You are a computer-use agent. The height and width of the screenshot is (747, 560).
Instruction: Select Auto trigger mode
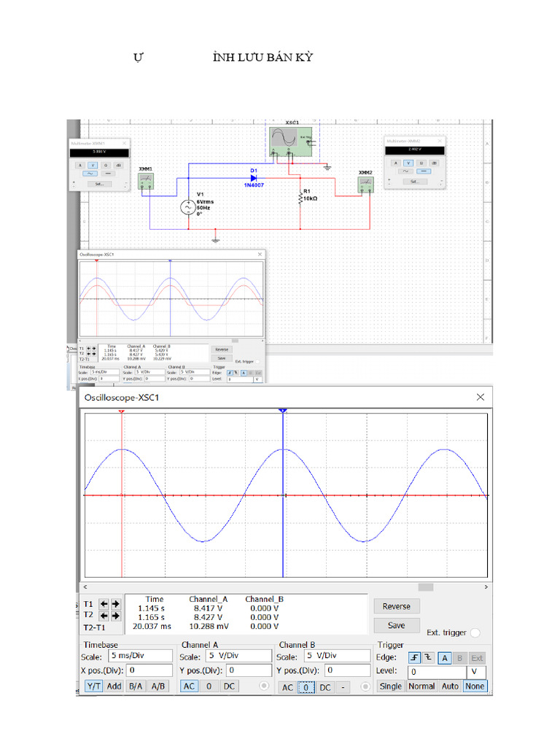[450, 686]
